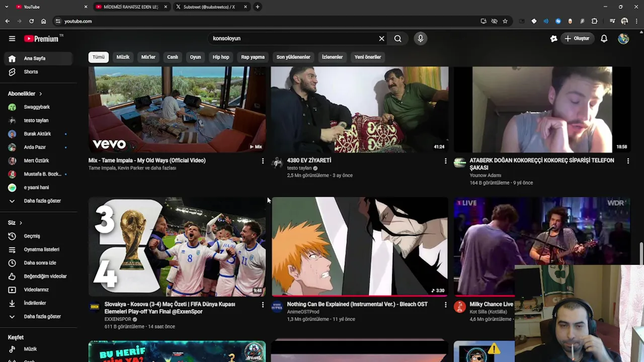Screen dimensions: 644x362
Task: Open the Slovakya - Kosova match highlights thumbnail
Action: pyautogui.click(x=177, y=246)
